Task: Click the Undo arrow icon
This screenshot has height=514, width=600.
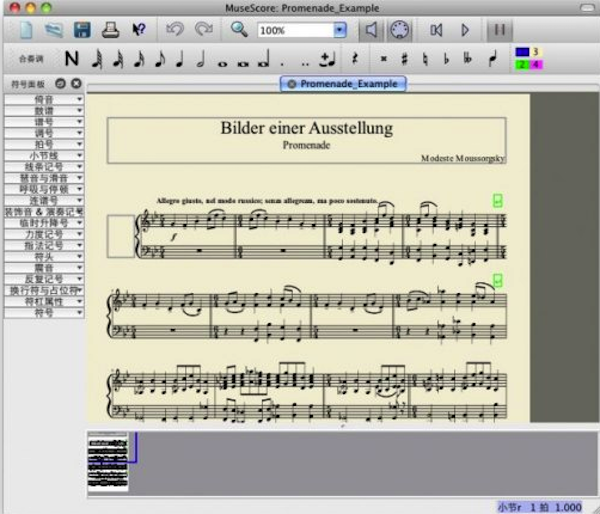Action: point(177,30)
